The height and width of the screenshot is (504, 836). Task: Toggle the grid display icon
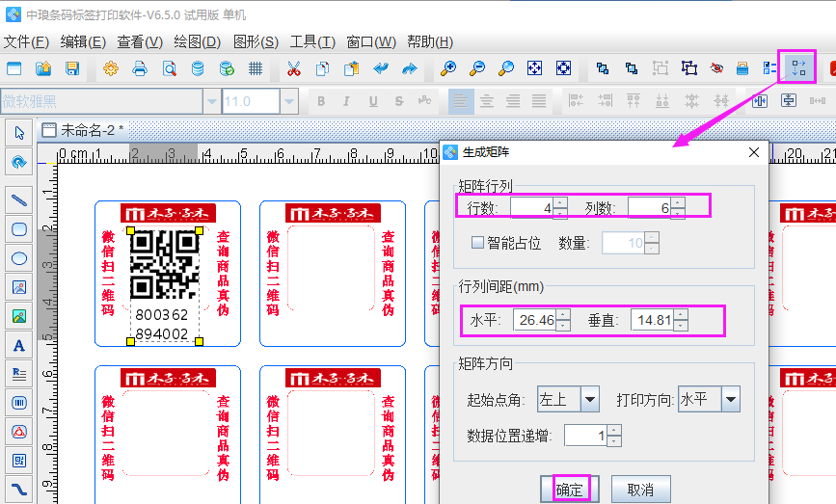[x=256, y=68]
